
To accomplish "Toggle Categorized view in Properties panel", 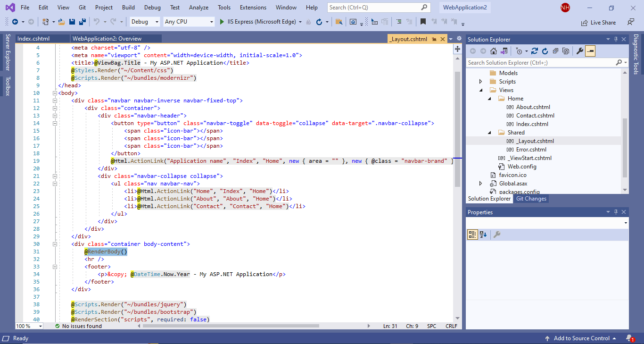I will (x=472, y=235).
